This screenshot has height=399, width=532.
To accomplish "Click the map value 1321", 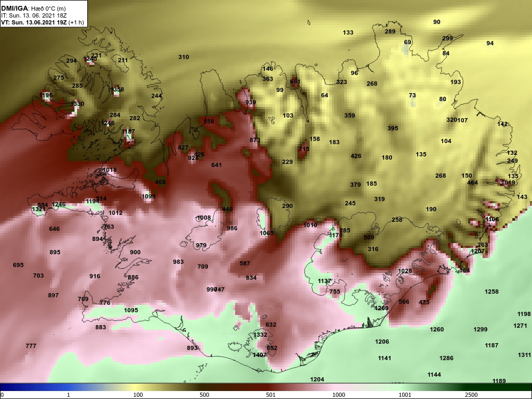I will click(39, 209).
